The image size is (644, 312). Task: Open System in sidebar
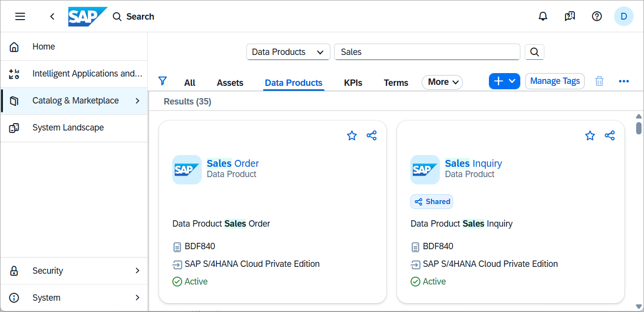pyautogui.click(x=74, y=298)
